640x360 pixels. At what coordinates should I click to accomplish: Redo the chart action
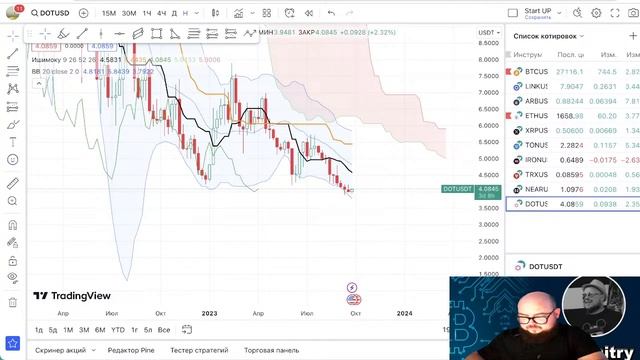click(349, 13)
